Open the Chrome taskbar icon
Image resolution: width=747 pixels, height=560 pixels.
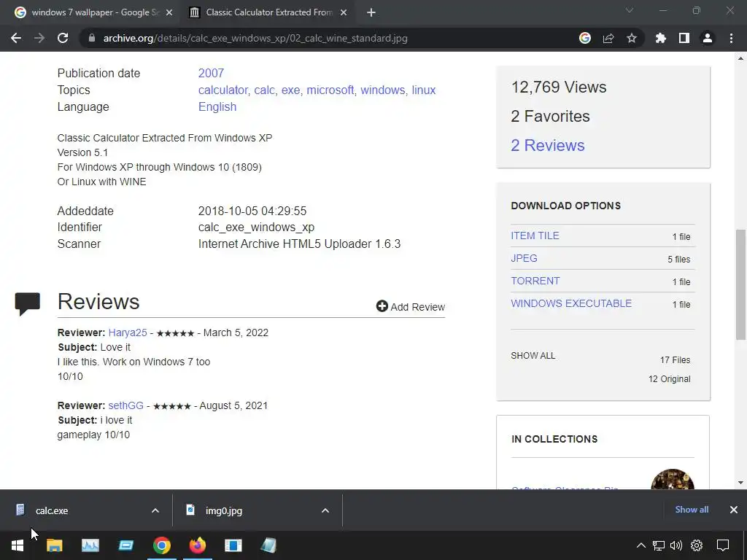[x=161, y=545]
